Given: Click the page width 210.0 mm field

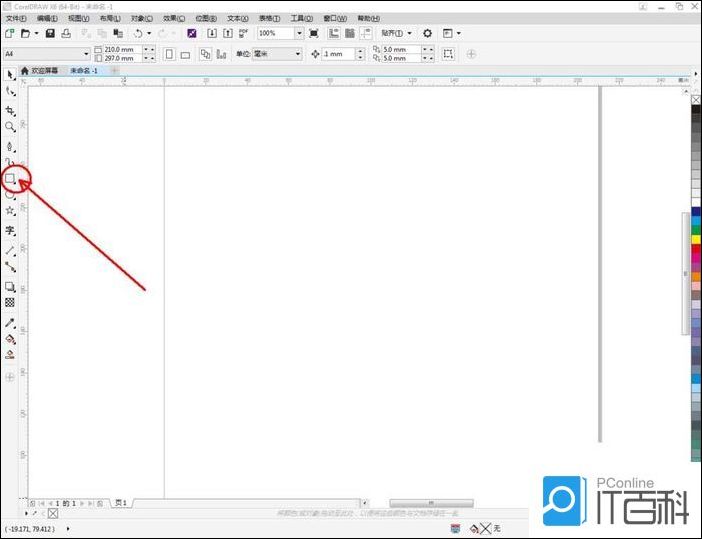Looking at the screenshot, I should point(123,49).
